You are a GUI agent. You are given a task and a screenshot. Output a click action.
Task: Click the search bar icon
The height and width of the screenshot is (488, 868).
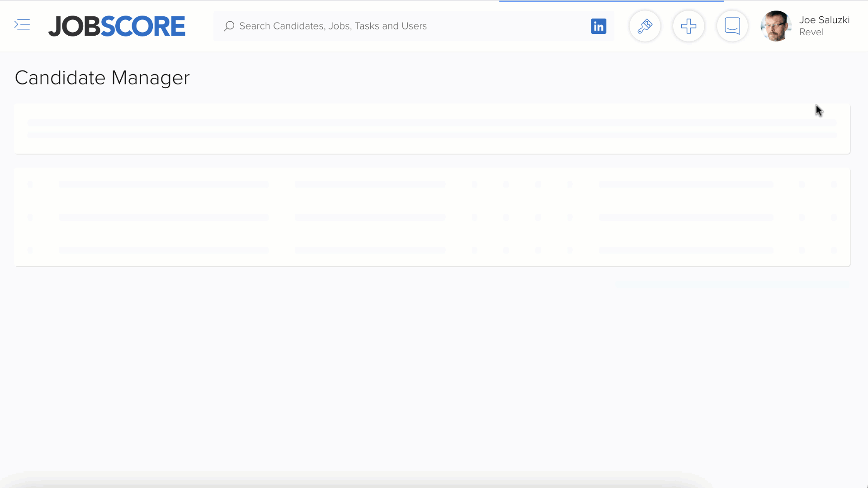tap(228, 26)
